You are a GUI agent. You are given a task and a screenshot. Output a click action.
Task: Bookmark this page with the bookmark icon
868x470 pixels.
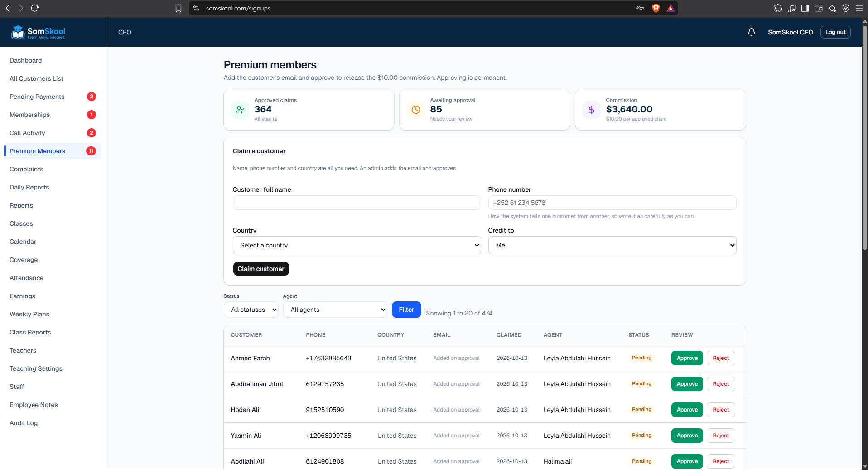point(178,8)
